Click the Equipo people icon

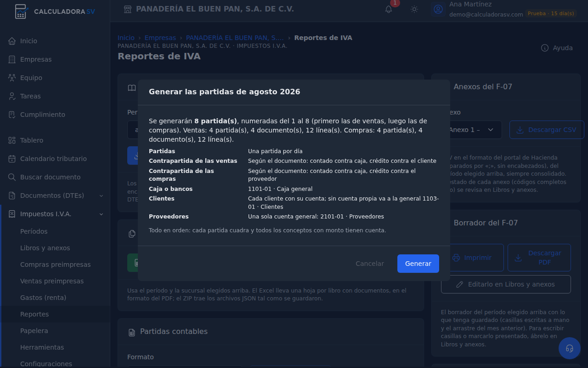pyautogui.click(x=12, y=78)
